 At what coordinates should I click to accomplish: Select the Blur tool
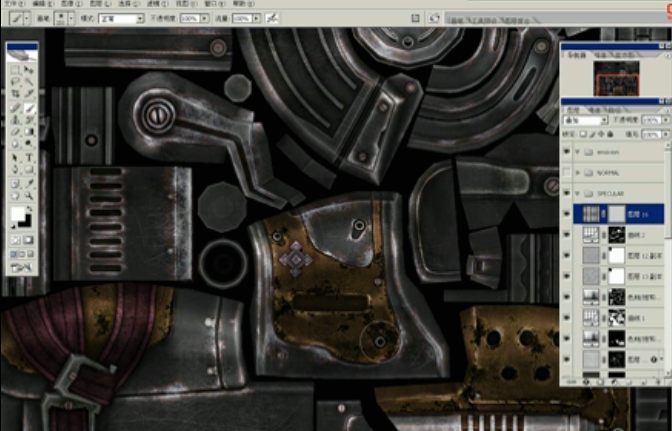(x=15, y=144)
